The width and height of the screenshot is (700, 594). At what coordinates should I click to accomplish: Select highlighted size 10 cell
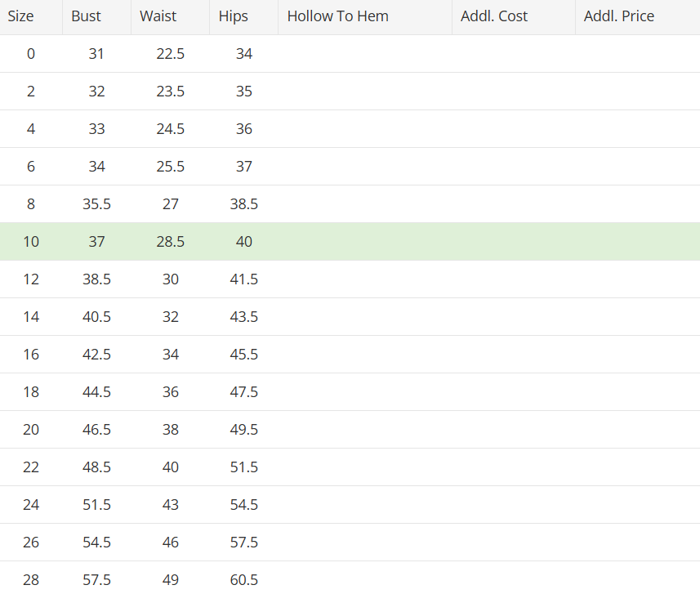coord(31,242)
